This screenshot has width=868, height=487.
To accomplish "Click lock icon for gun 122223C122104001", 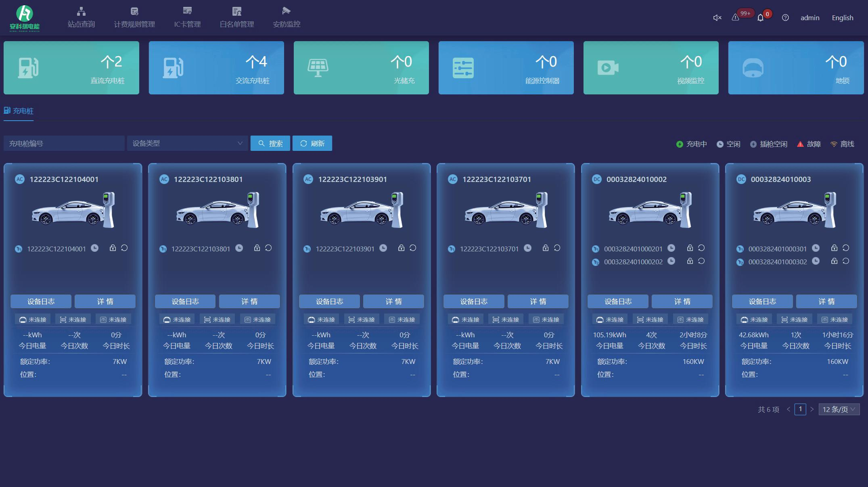I will [113, 248].
